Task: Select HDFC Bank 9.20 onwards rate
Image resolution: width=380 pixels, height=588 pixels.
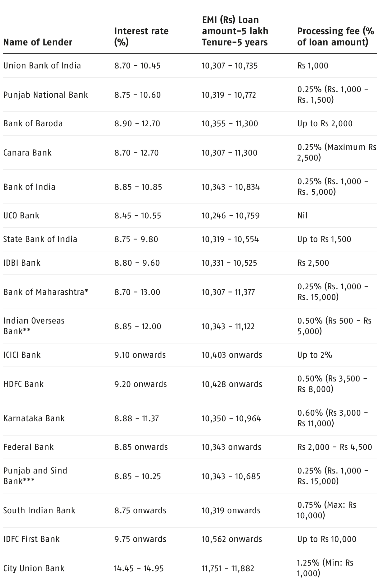Action: (140, 384)
